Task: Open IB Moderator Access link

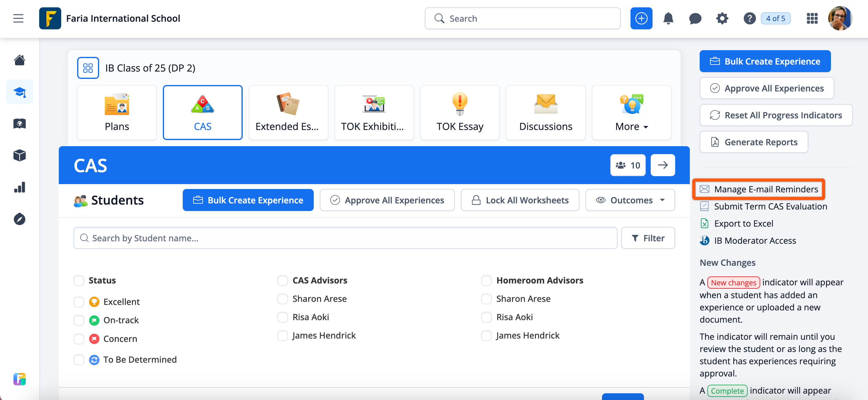Action: click(748, 240)
